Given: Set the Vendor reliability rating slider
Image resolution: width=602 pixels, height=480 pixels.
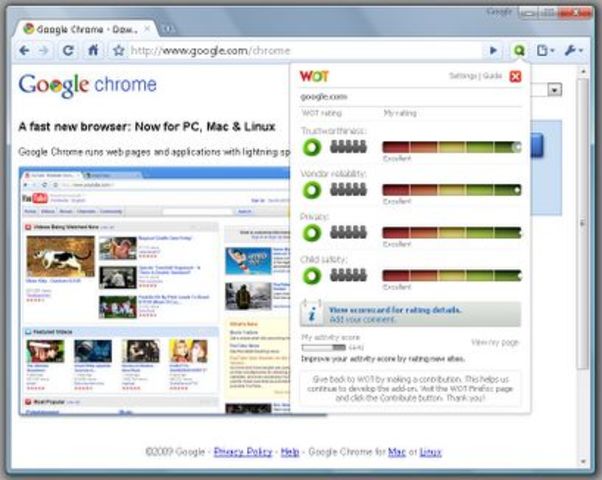Looking at the screenshot, I should 452,190.
